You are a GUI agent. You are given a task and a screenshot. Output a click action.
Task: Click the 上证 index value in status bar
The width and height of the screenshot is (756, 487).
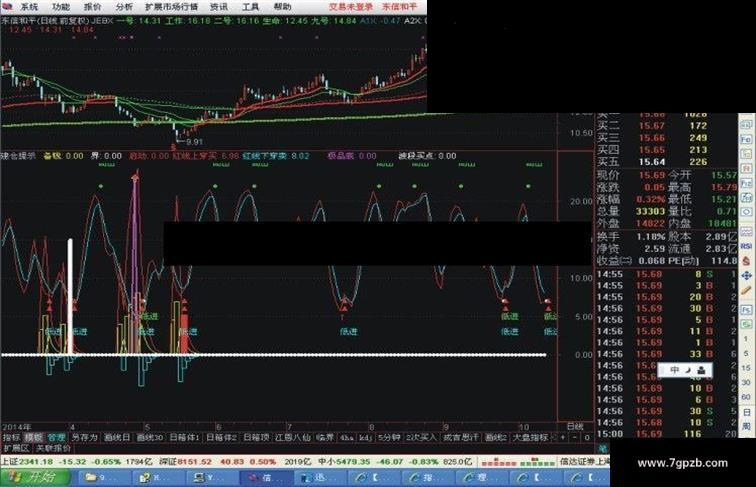tap(34, 461)
